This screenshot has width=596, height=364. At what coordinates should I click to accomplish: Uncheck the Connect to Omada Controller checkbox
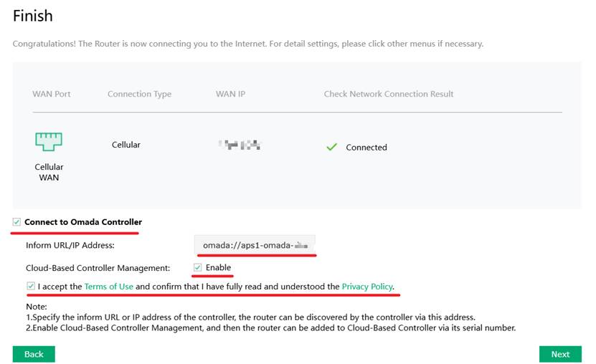point(17,222)
